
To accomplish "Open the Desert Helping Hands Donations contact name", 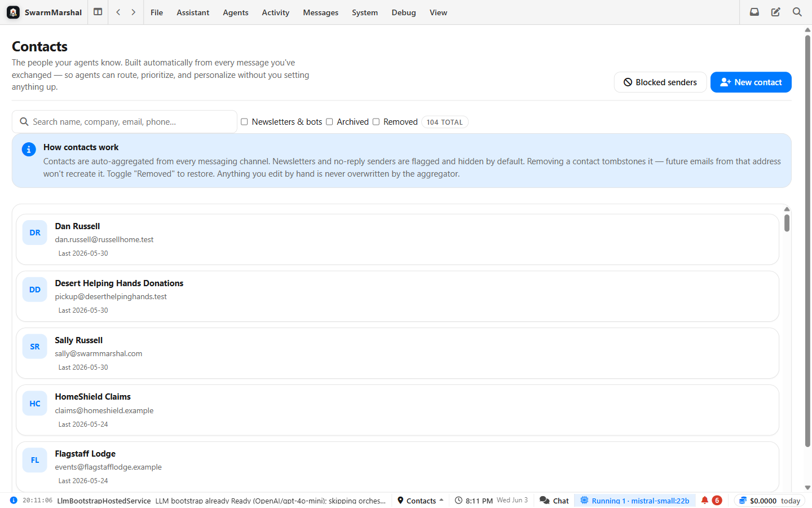I will [x=119, y=283].
